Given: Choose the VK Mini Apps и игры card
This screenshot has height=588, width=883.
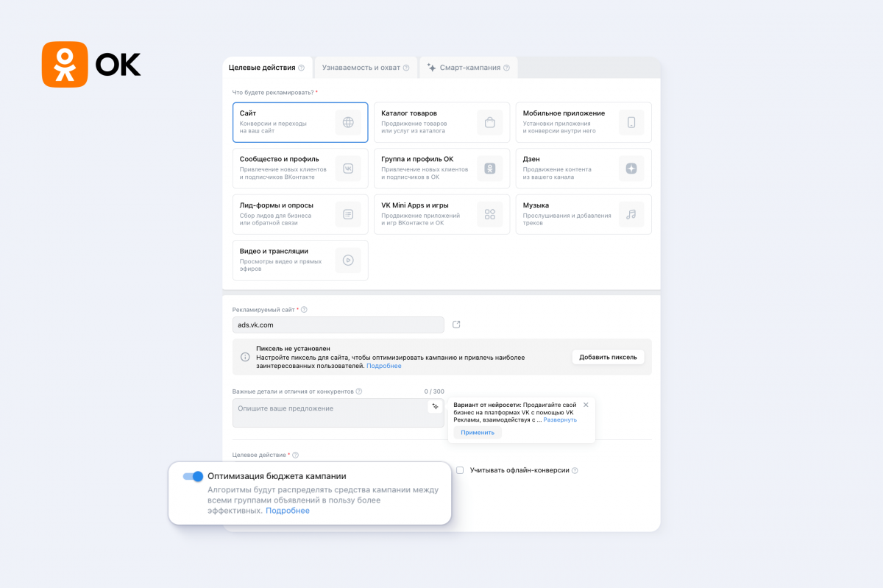Looking at the screenshot, I should pyautogui.click(x=441, y=214).
